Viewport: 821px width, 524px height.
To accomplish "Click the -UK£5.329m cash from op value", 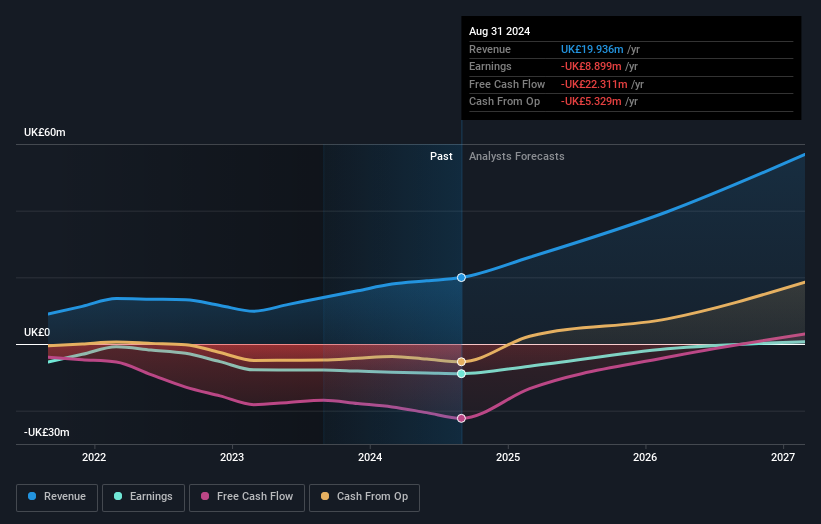I will (x=591, y=102).
